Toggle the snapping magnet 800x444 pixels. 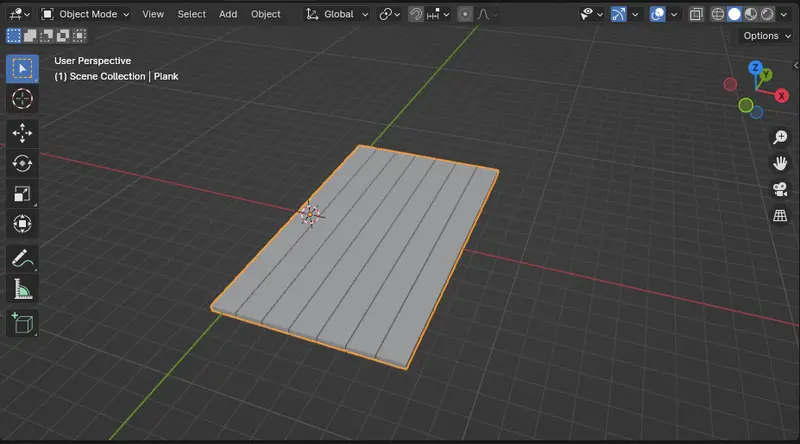point(416,15)
